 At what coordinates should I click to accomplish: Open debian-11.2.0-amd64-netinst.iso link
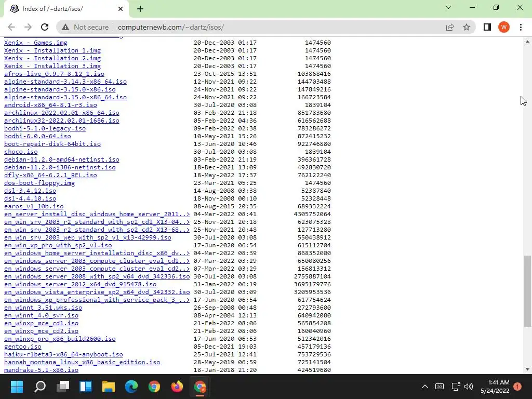[62, 160]
